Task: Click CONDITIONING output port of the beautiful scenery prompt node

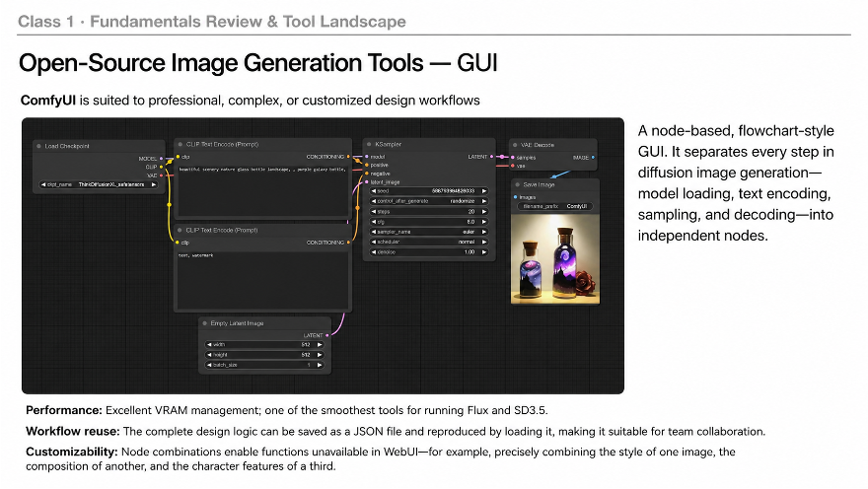Action: click(348, 157)
